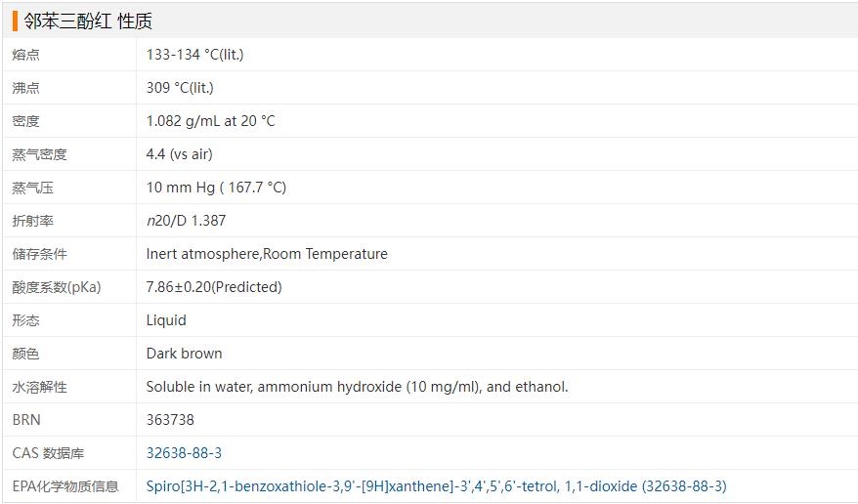Click the orange bar beside the title
Viewport: 858px width, 504px height.
click(x=16, y=21)
